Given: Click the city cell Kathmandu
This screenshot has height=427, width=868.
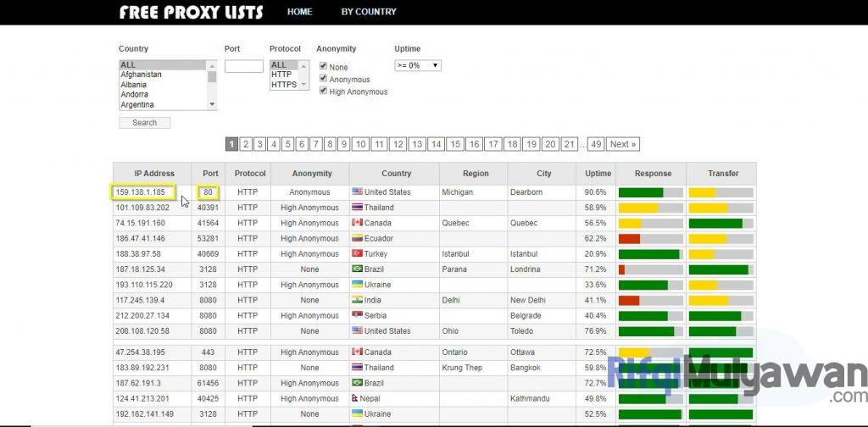Looking at the screenshot, I should click(x=529, y=399).
